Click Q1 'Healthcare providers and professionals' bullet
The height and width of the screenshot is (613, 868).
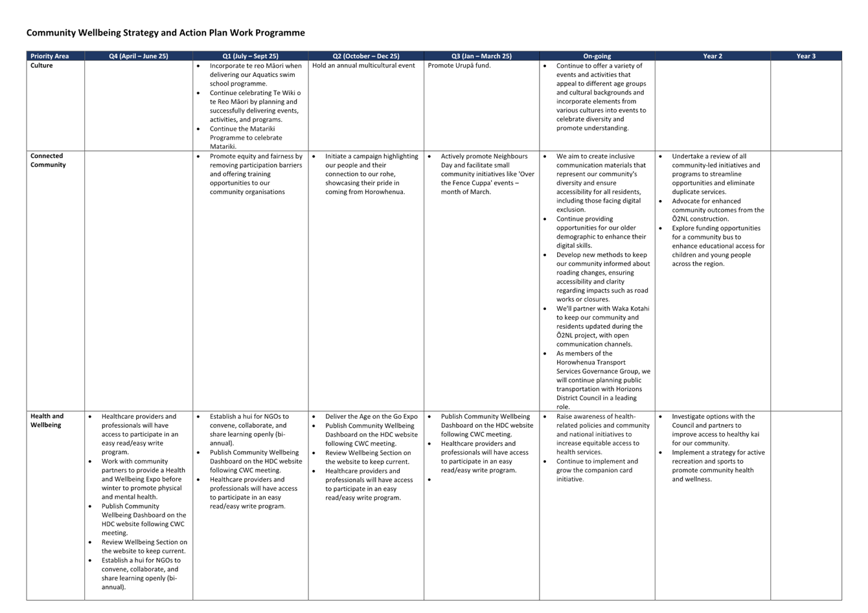pos(253,493)
